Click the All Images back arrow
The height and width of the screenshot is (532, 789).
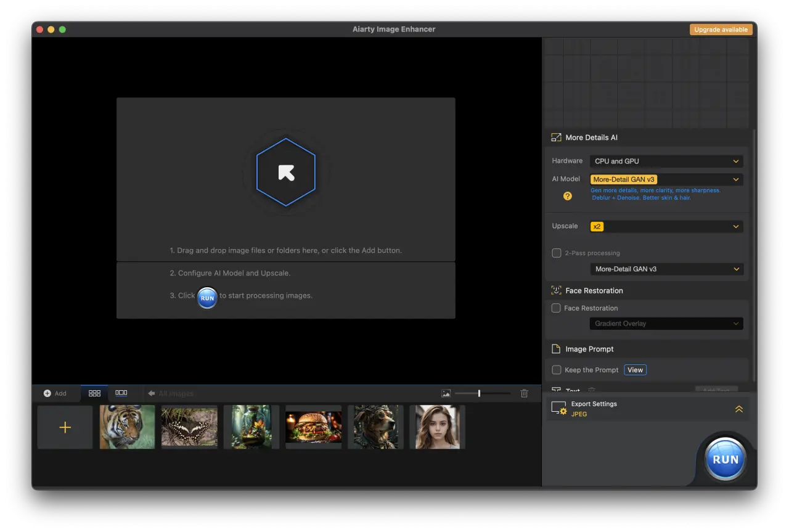152,393
